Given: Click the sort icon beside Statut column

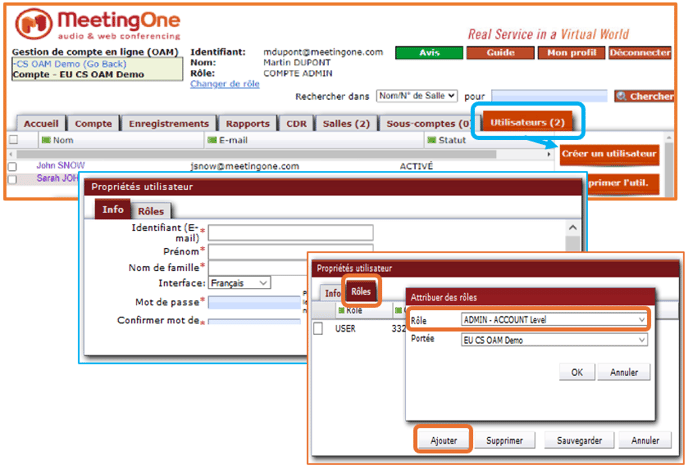Looking at the screenshot, I should click(432, 140).
